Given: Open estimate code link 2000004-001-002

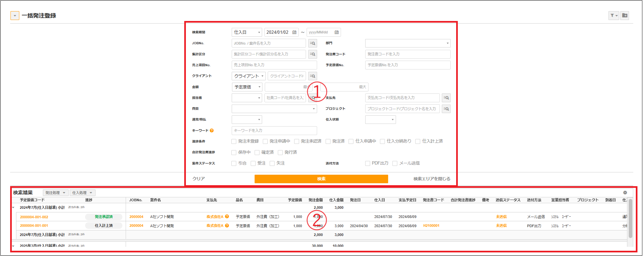Looking at the screenshot, I should [x=34, y=217].
